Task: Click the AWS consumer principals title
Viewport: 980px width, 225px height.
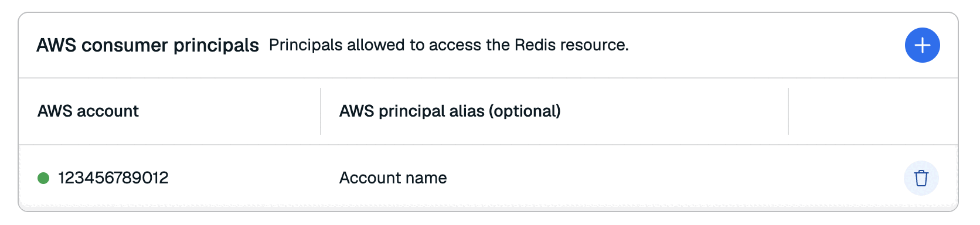Action: 148,45
